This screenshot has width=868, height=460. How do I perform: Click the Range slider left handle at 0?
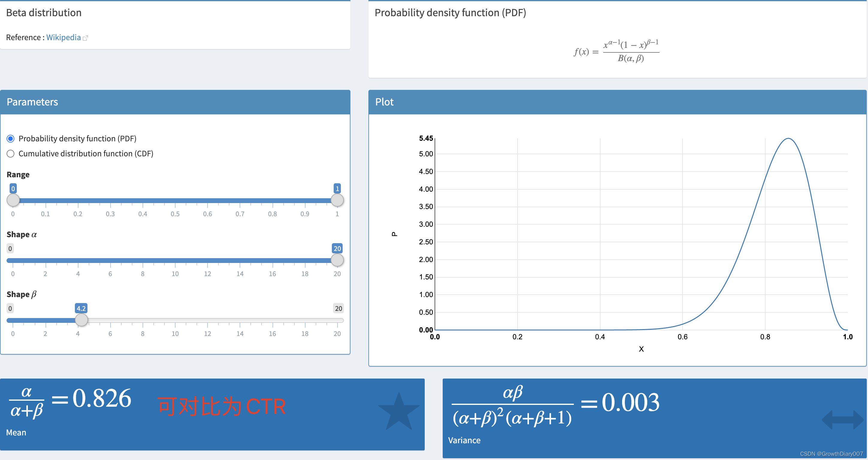pyautogui.click(x=13, y=200)
